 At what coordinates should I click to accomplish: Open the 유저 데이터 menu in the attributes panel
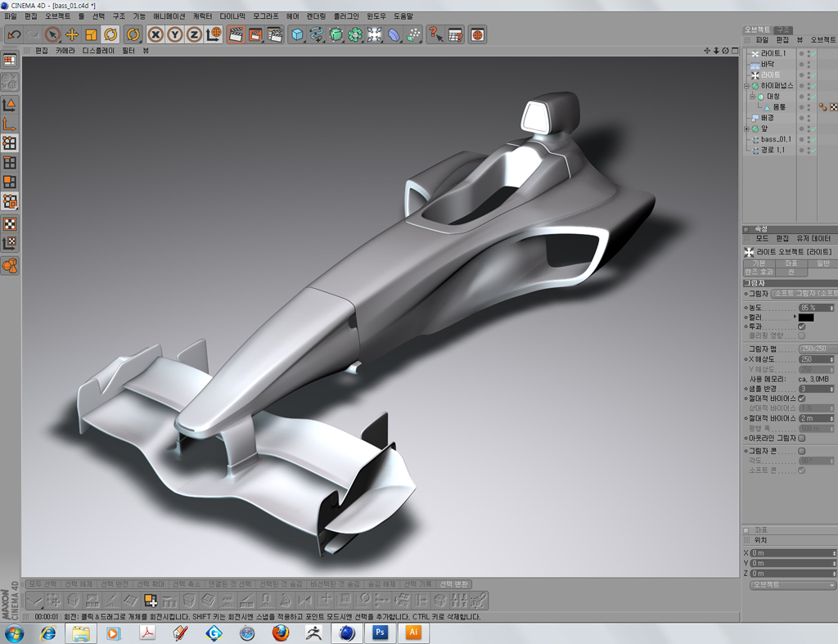tap(813, 238)
